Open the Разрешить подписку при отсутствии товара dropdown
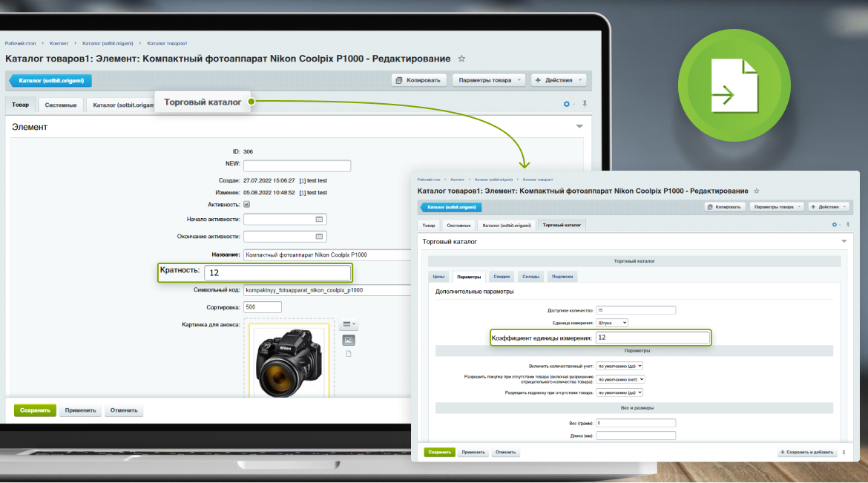The width and height of the screenshot is (868, 483). click(619, 392)
